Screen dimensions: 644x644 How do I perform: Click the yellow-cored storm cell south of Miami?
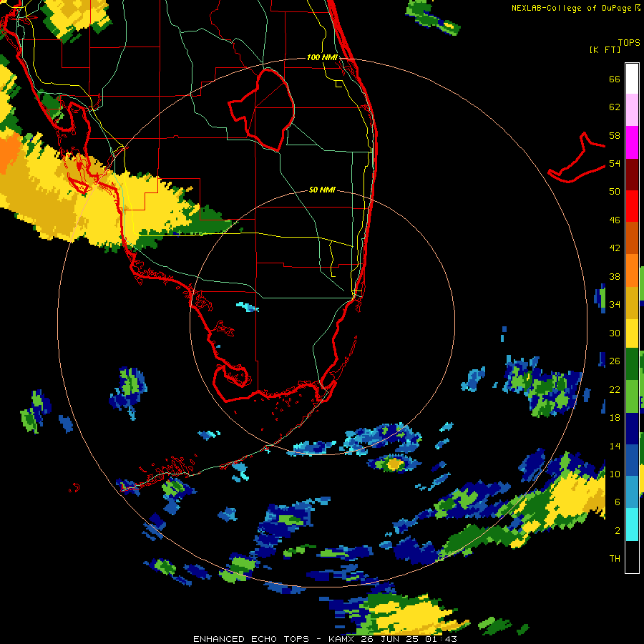click(x=394, y=464)
